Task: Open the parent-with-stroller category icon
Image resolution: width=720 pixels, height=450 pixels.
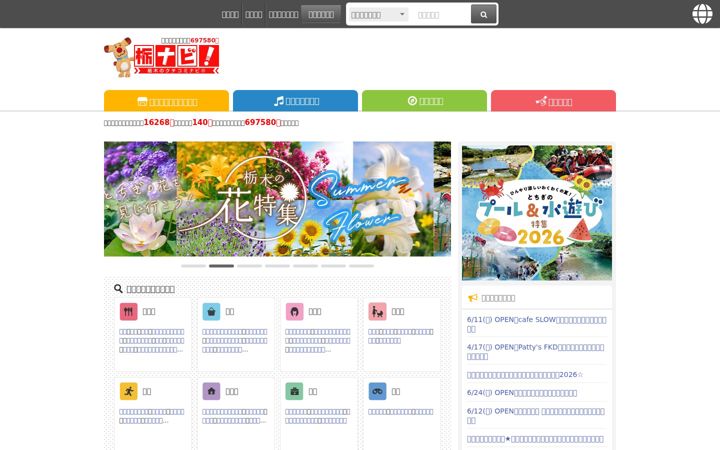Action: coord(377,312)
